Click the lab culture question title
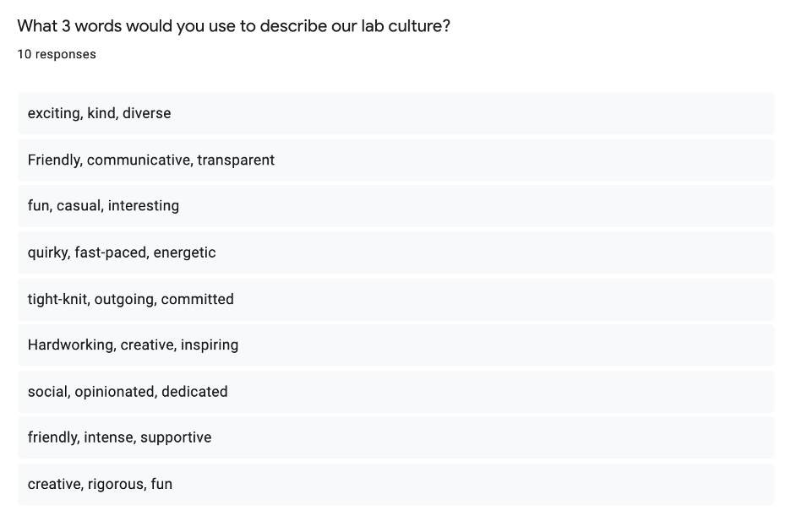This screenshot has width=791, height=532. [233, 26]
